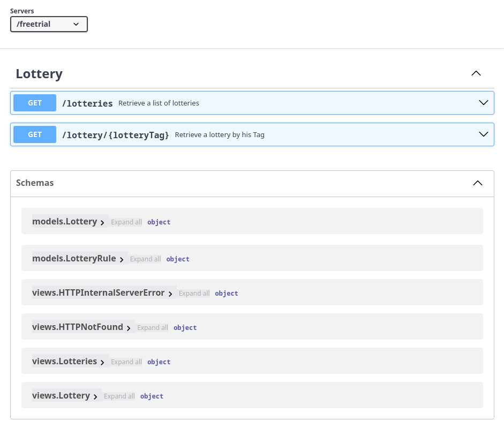Screen dimensions: 504x428
Task: Expand the views.Lotteries schema name
Action: pyautogui.click(x=65, y=361)
